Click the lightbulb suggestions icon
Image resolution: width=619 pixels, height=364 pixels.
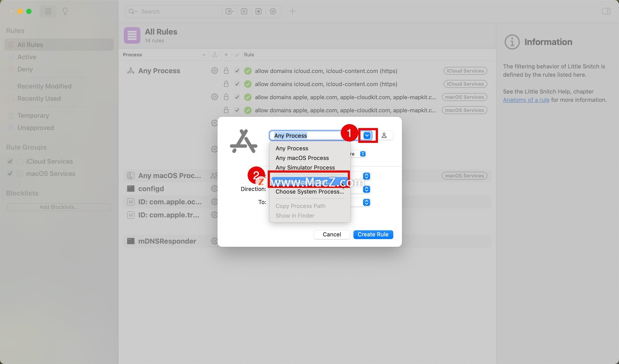pos(65,12)
